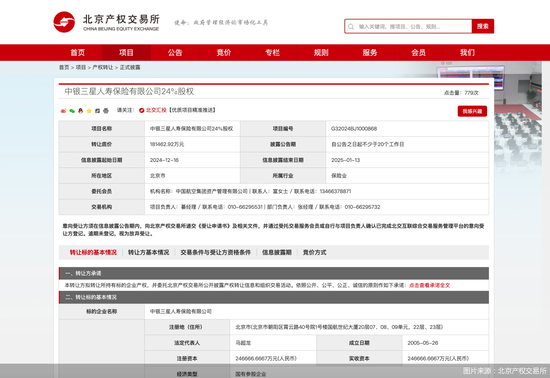The width and height of the screenshot is (550, 378).
Task: Click the transfer price 181462.92万元
Action: pyautogui.click(x=167, y=144)
